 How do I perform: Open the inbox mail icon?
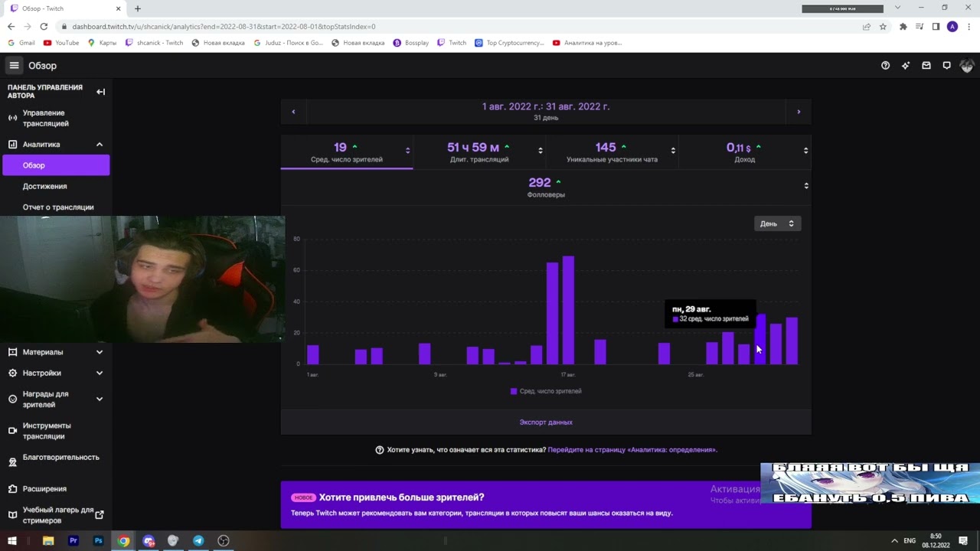pyautogui.click(x=926, y=66)
